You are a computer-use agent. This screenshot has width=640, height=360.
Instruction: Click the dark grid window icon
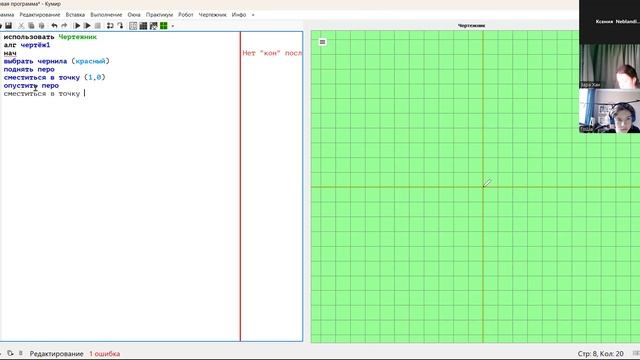[x=143, y=26]
